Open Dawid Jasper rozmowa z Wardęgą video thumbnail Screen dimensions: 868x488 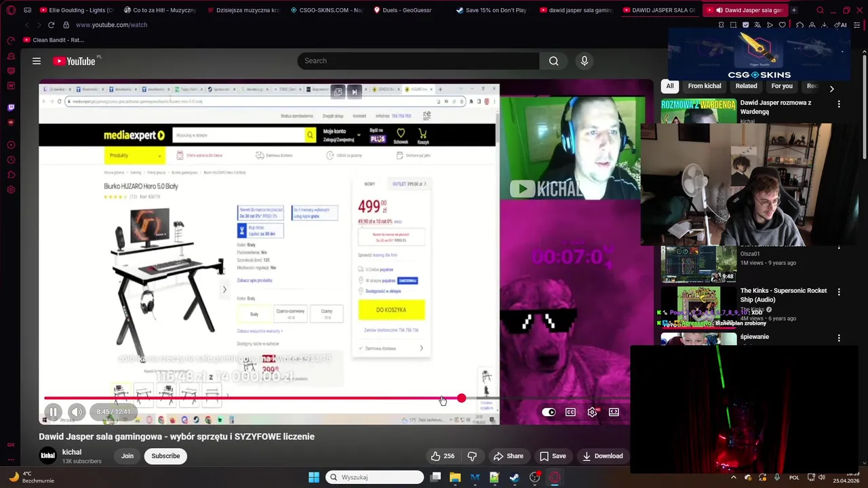698,111
